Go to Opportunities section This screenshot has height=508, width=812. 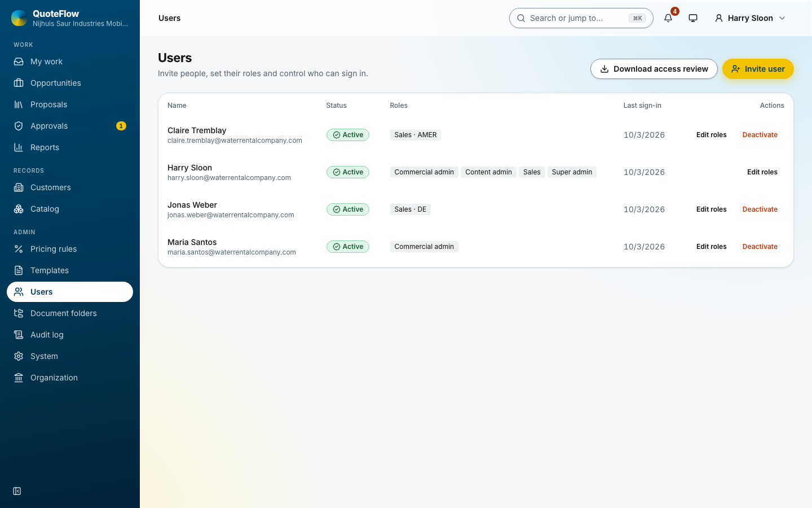70,83
